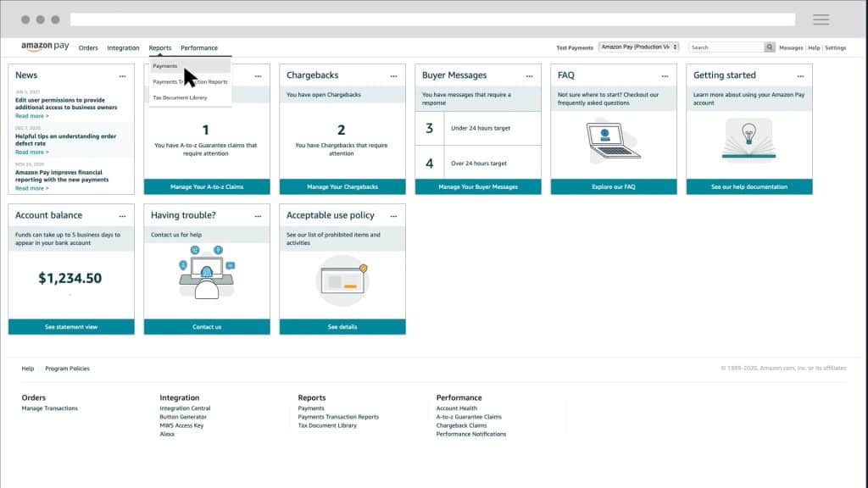Click the Amazon Pay logo
The image size is (868, 488).
tap(46, 47)
